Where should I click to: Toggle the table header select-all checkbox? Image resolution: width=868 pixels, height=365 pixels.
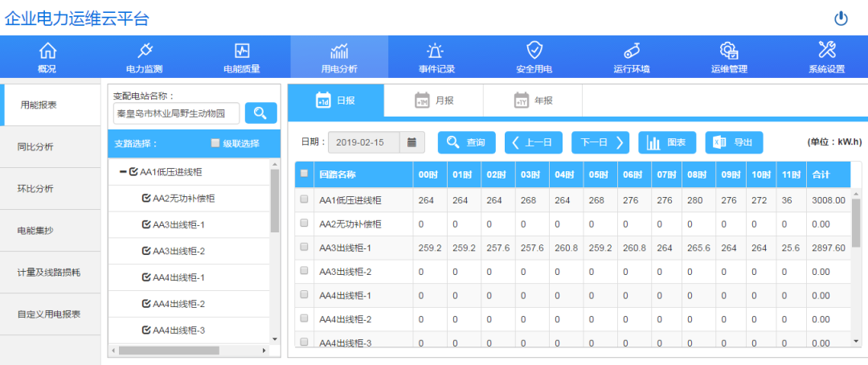pyautogui.click(x=304, y=174)
